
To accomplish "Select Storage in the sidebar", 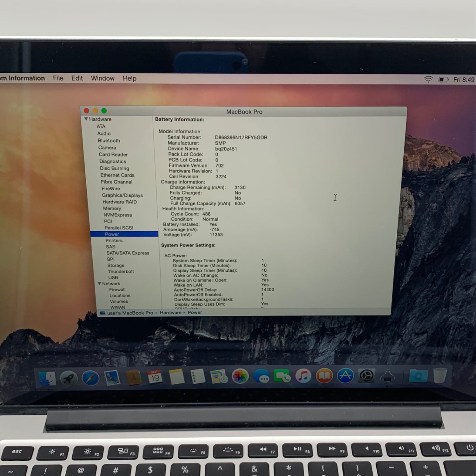I will 116,265.
